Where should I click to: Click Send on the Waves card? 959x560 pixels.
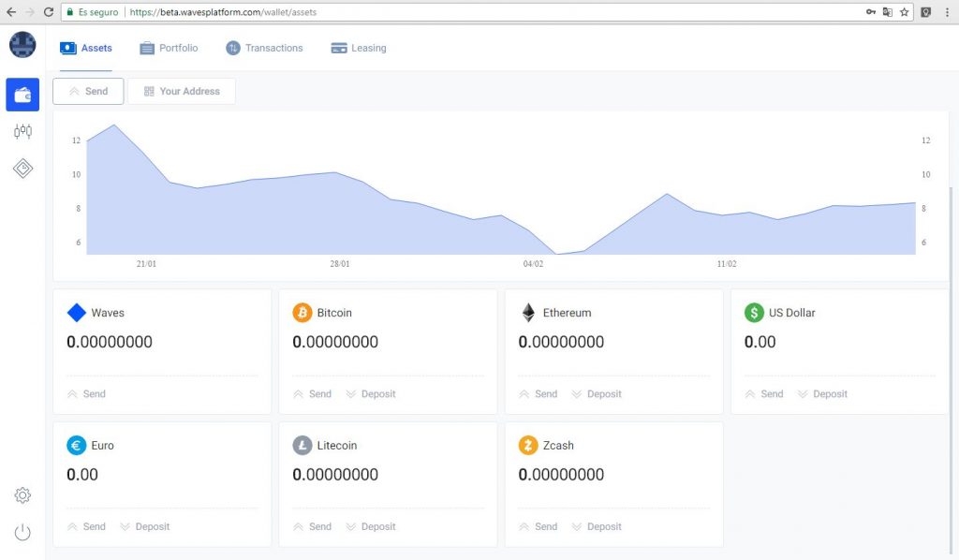click(x=86, y=394)
